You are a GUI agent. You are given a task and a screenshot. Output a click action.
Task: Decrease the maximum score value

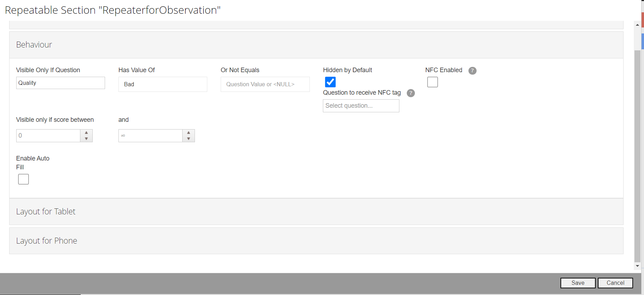[x=189, y=139]
